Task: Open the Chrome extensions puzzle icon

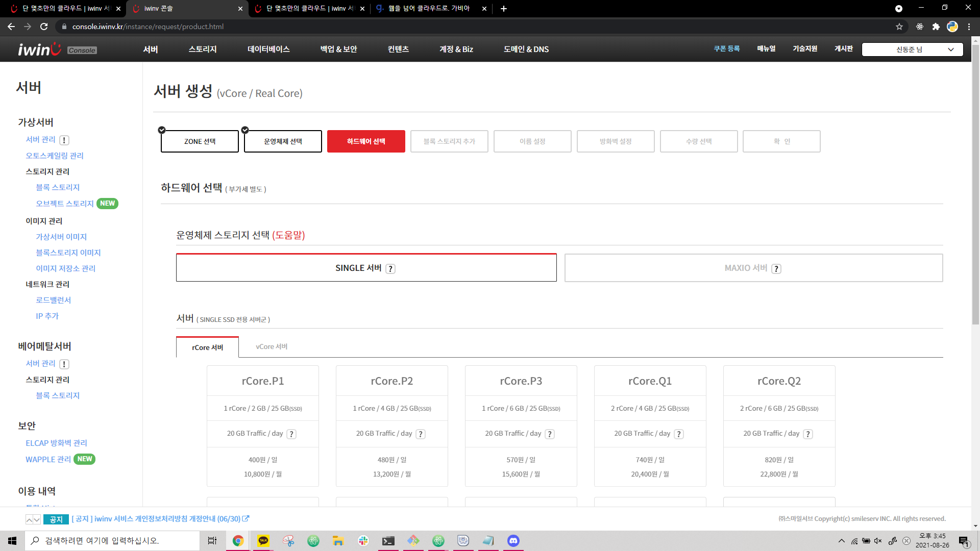Action: coord(936,27)
